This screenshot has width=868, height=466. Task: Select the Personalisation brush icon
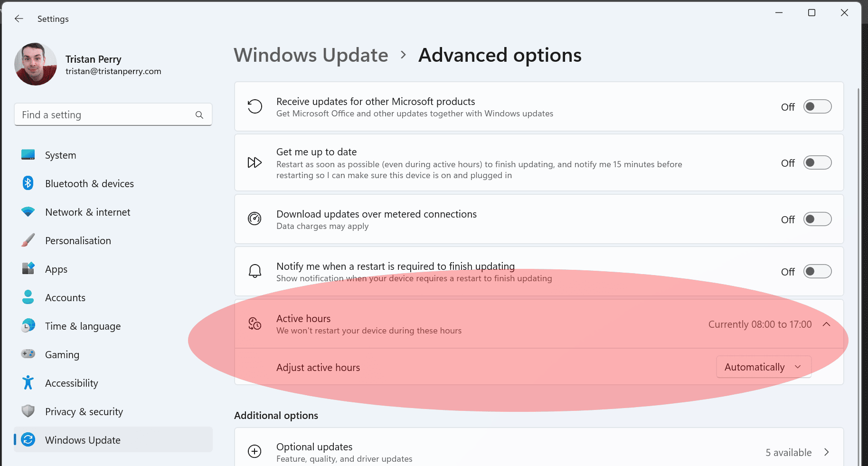click(x=28, y=240)
